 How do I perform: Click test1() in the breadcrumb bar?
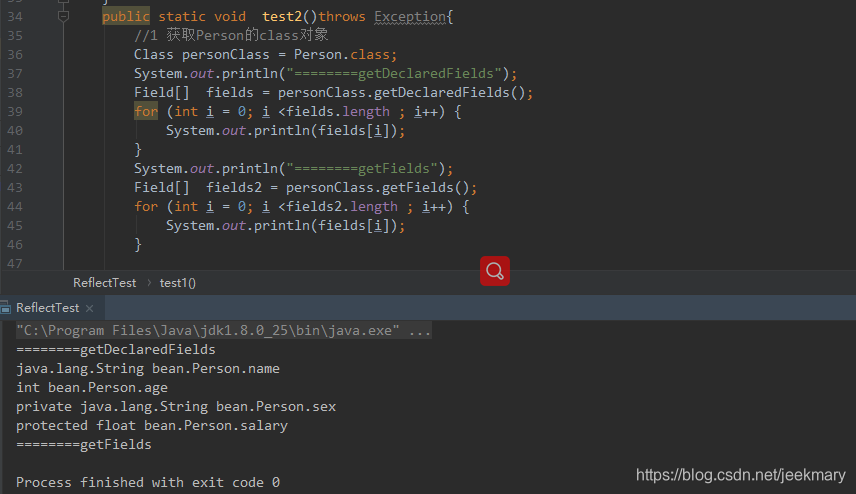(177, 283)
